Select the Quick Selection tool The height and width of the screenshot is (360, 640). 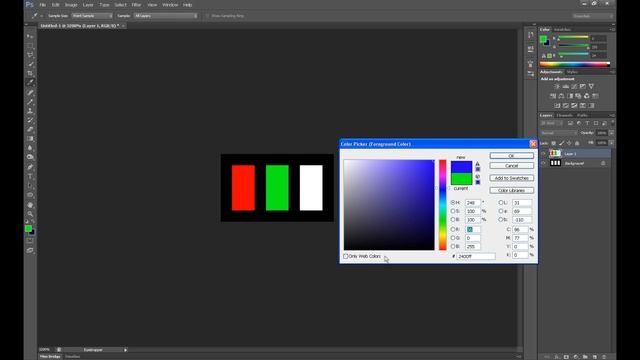point(30,64)
